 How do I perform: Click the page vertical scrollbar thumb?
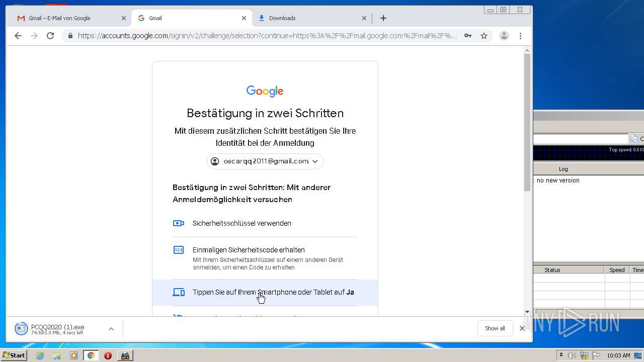527,122
